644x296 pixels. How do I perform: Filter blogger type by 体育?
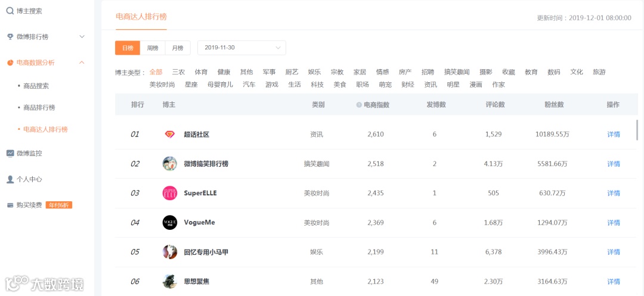pyautogui.click(x=202, y=72)
